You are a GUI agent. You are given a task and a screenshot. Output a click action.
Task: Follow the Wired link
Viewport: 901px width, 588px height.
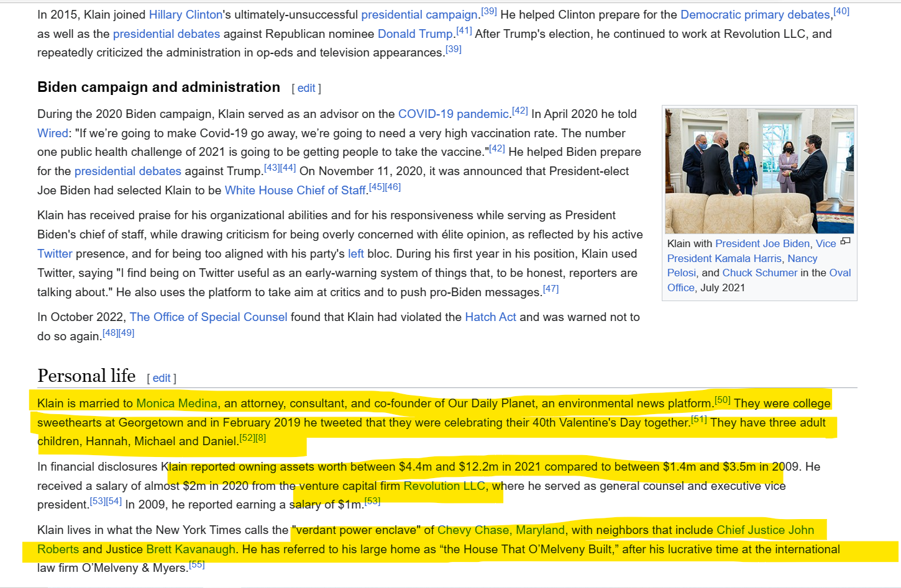[53, 133]
